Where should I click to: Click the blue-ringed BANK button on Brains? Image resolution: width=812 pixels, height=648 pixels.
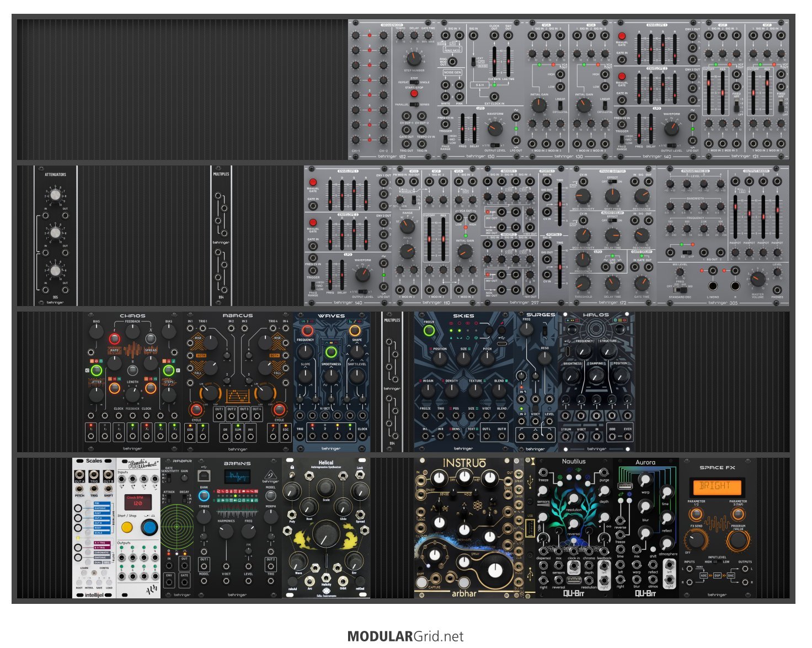pos(204,495)
